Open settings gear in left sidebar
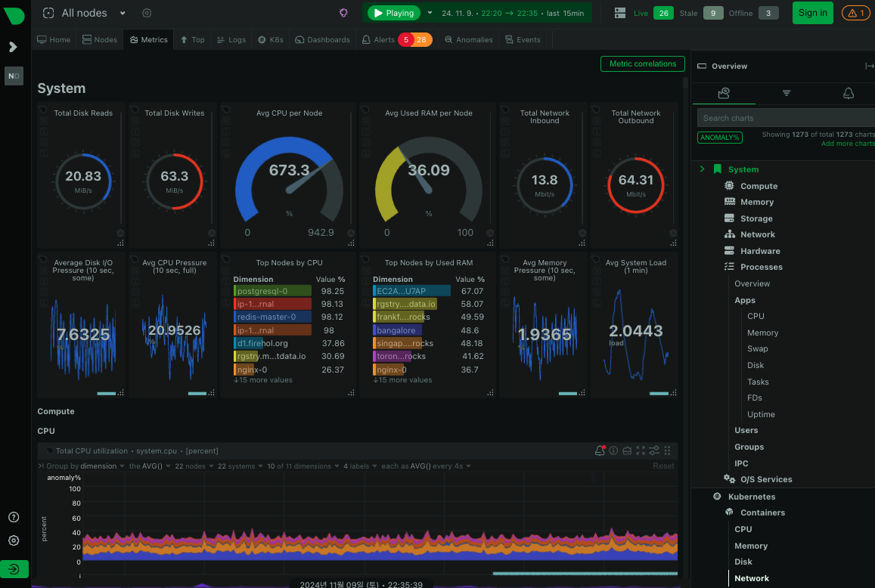Screen dimensions: 875x588 (14, 540)
